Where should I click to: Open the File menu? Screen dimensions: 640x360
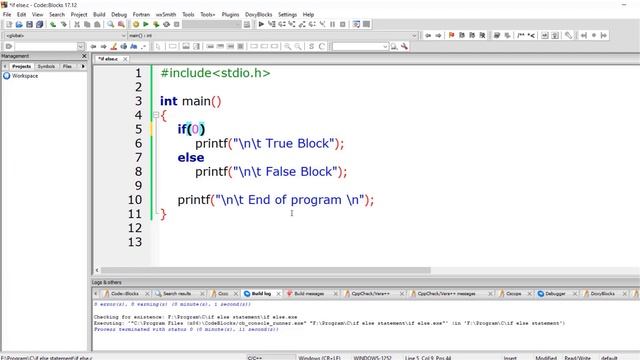coord(7,14)
